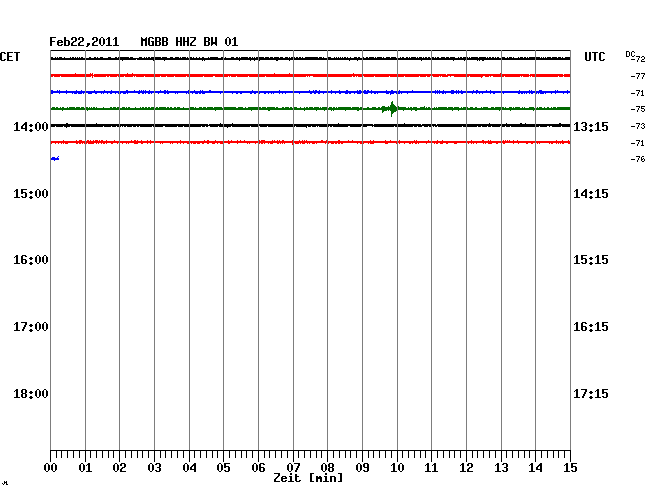Click the CET time label "17:00"
Screen dimensions: 650x494
pyautogui.click(x=31, y=327)
